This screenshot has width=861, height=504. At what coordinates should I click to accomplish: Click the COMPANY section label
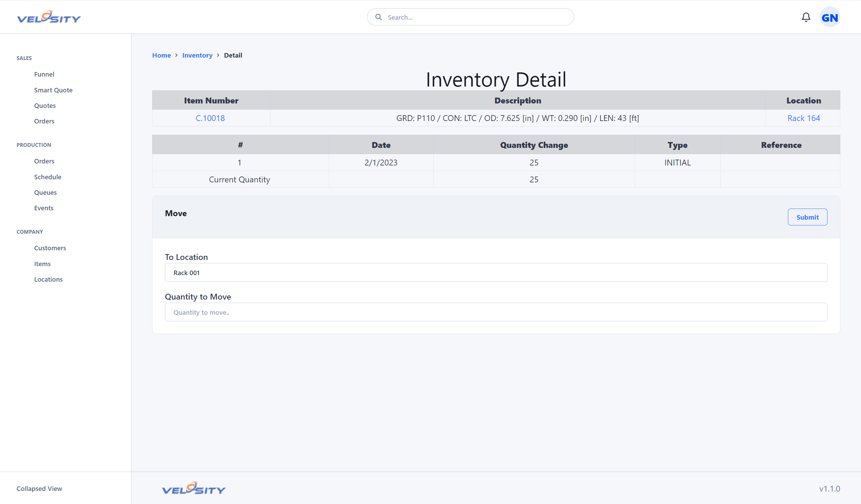click(30, 232)
